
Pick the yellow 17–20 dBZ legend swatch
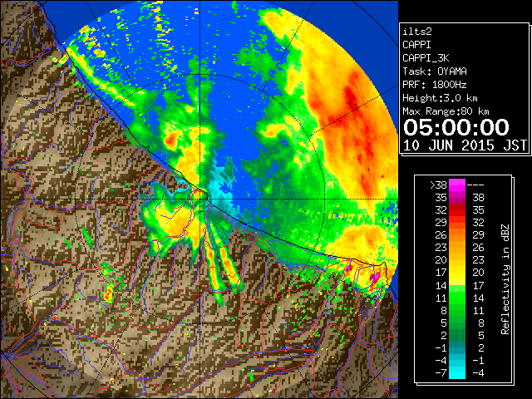pos(457,273)
